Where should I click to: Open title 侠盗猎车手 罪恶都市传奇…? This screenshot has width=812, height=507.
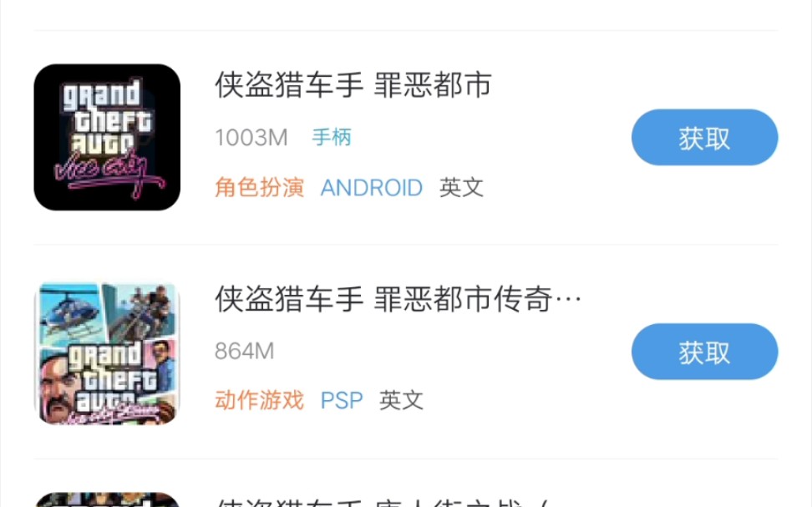398,299
